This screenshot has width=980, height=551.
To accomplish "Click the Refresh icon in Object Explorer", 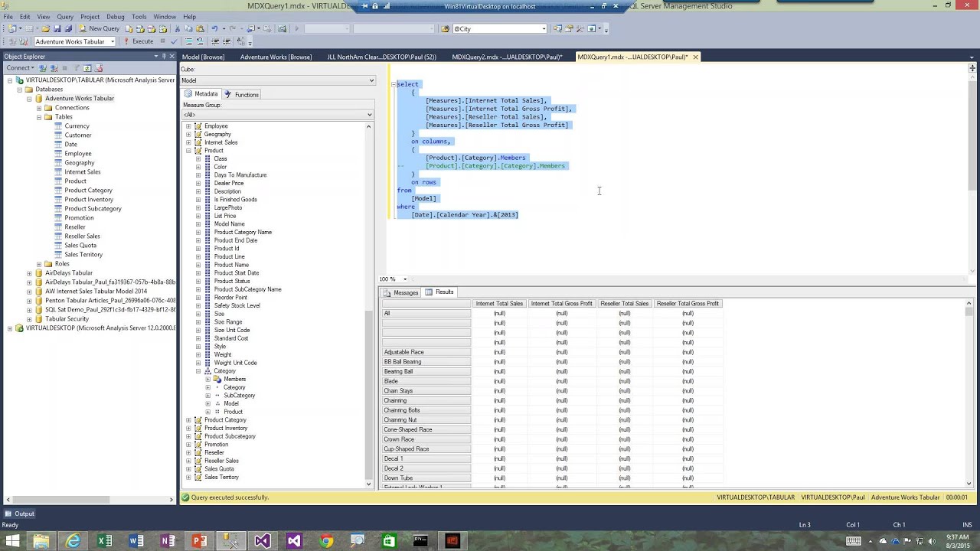I will [x=87, y=68].
